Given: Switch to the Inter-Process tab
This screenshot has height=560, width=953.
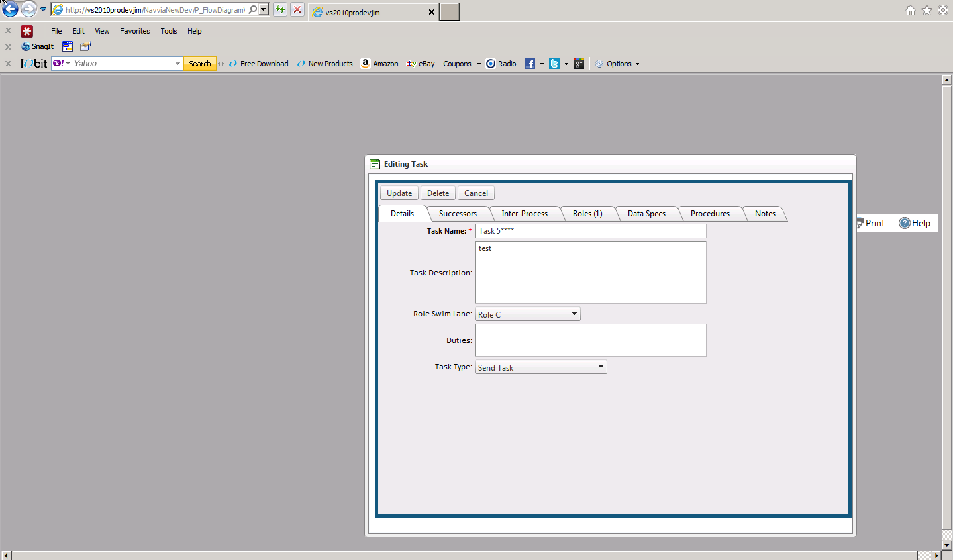Looking at the screenshot, I should point(525,214).
